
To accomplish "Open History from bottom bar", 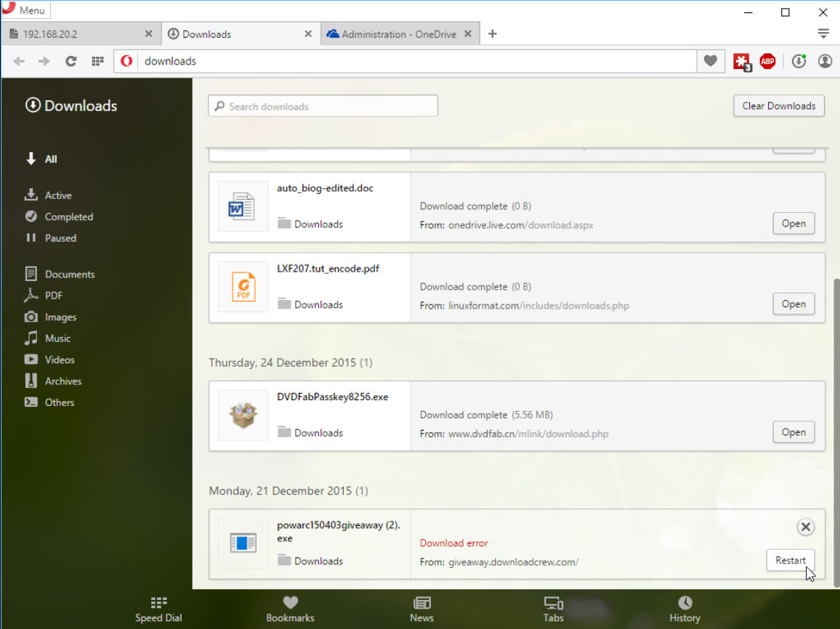I will point(684,609).
